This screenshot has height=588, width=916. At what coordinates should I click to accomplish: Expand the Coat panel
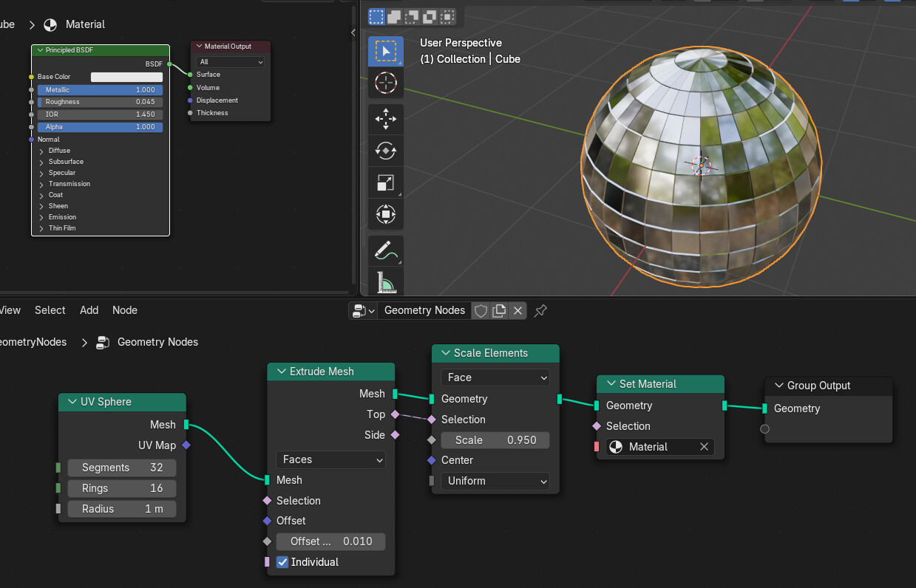(41, 195)
